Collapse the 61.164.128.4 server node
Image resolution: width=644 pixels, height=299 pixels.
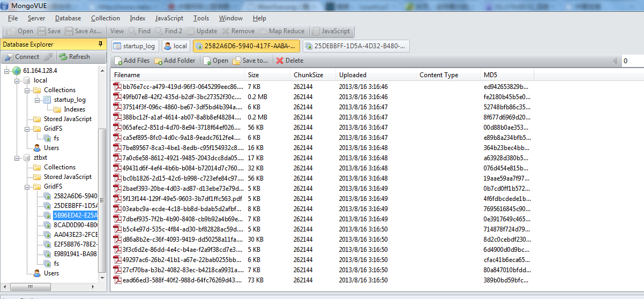click(x=7, y=71)
